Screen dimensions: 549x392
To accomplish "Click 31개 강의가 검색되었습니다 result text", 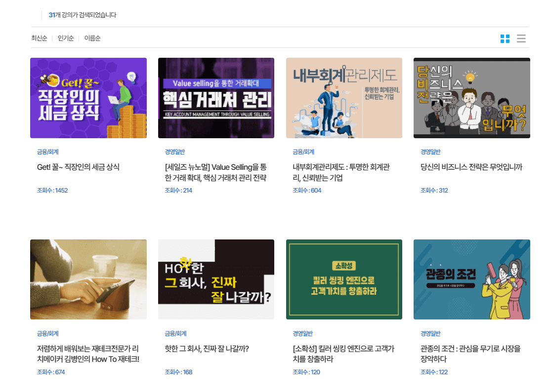I will [x=83, y=15].
